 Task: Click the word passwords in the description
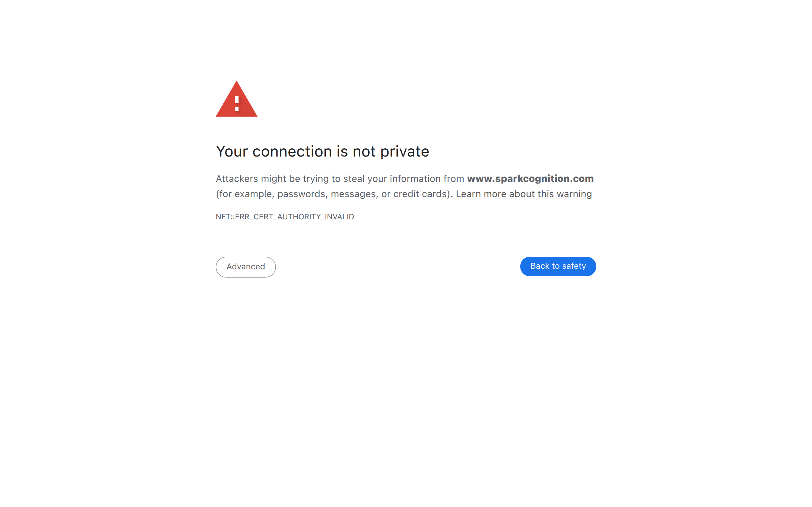point(301,194)
